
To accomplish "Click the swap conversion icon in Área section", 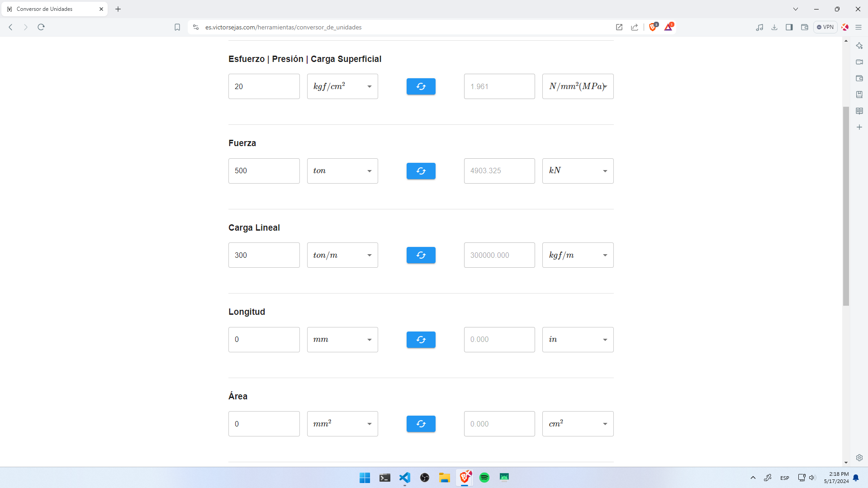I will tap(421, 424).
